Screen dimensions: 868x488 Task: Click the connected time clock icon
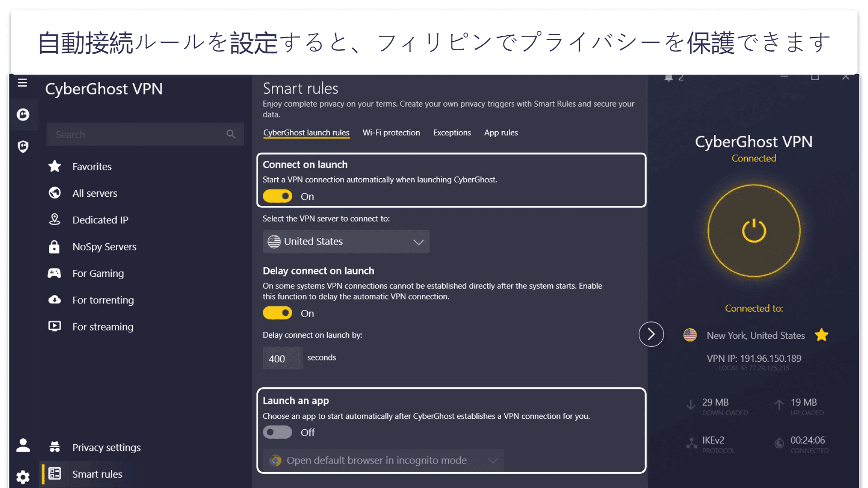click(x=779, y=443)
